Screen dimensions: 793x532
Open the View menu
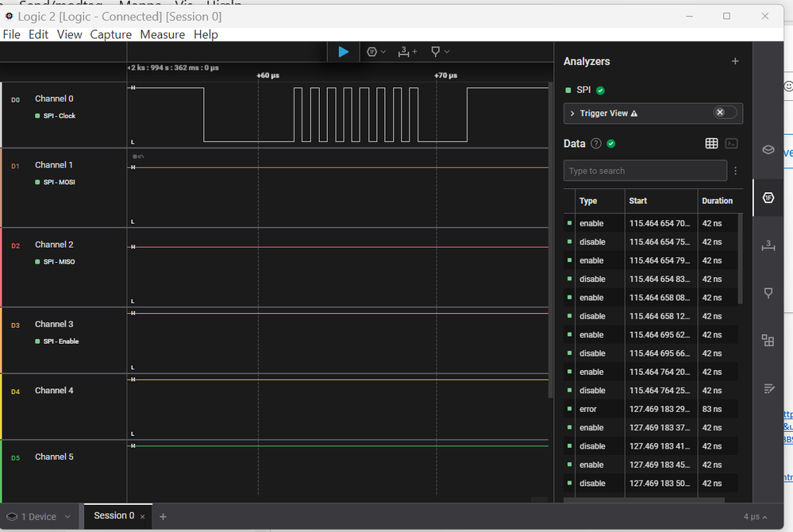[x=69, y=34]
